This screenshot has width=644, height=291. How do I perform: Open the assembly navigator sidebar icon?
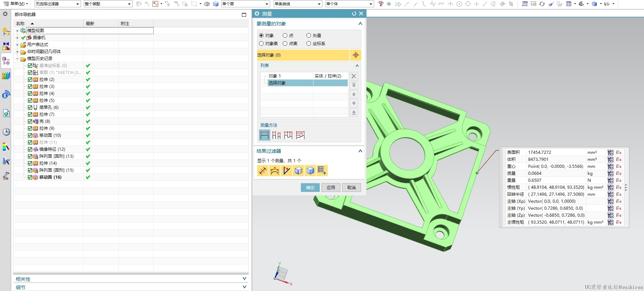pos(6,31)
